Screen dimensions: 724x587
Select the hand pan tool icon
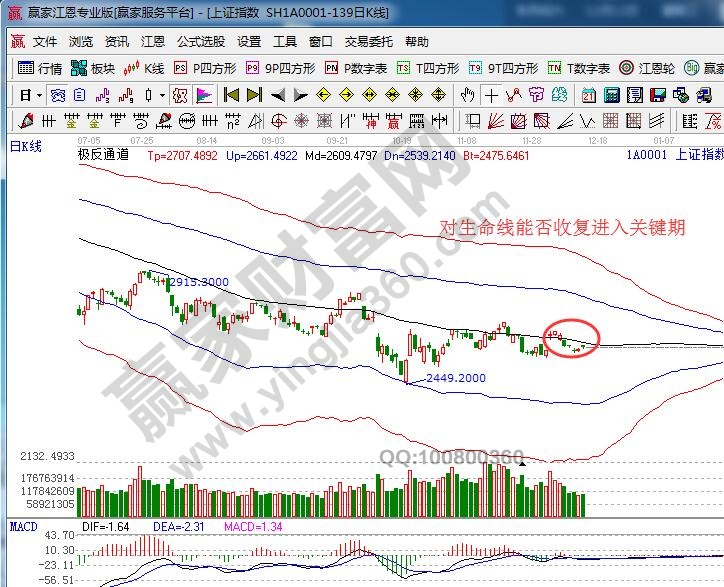pyautogui.click(x=467, y=96)
